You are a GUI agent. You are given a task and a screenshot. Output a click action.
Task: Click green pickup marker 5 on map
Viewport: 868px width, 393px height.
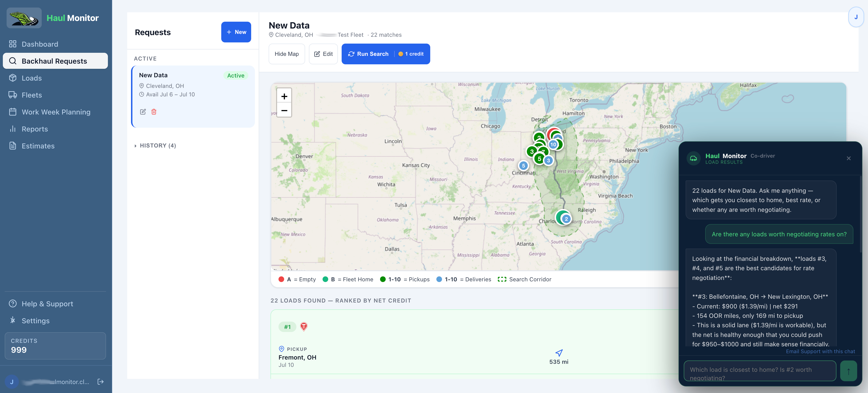540,159
